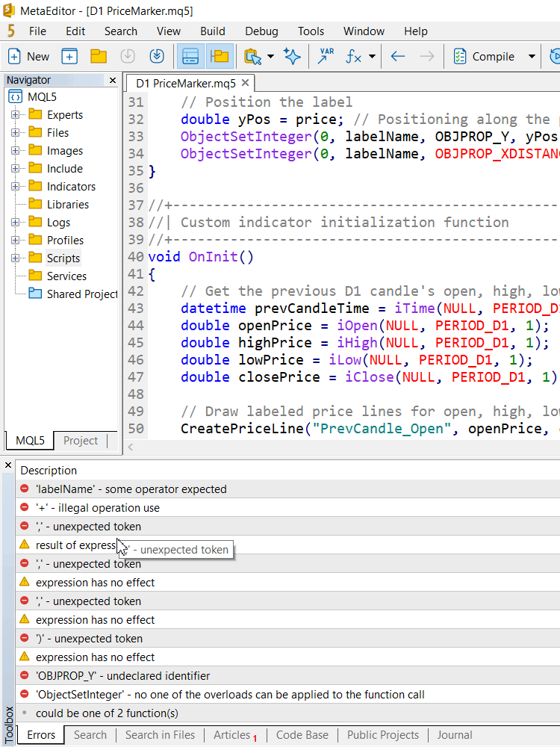Viewport: 560px width, 747px height.
Task: Open the Build menu
Action: pyautogui.click(x=212, y=31)
